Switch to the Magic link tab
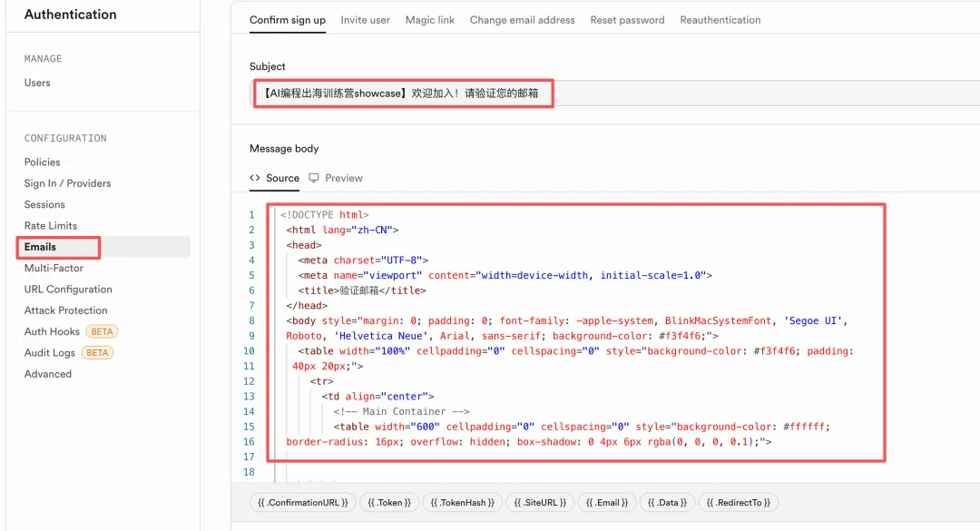The width and height of the screenshot is (980, 531). coord(430,20)
